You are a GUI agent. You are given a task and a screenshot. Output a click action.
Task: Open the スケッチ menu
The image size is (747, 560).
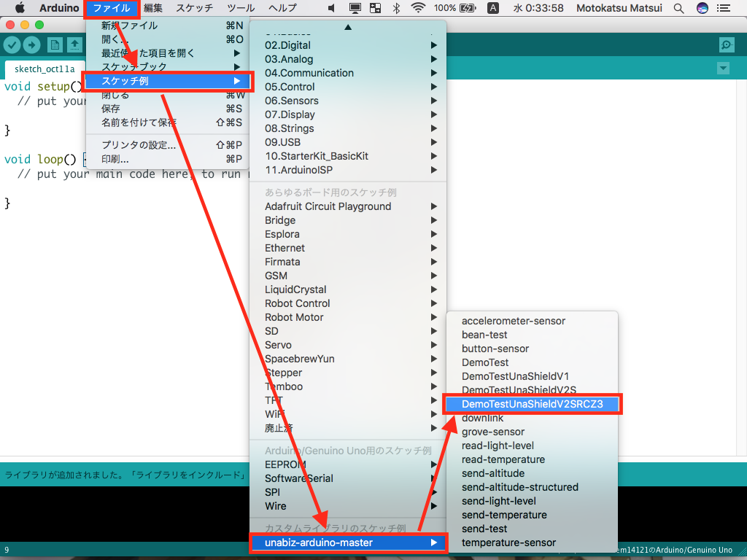194,8
